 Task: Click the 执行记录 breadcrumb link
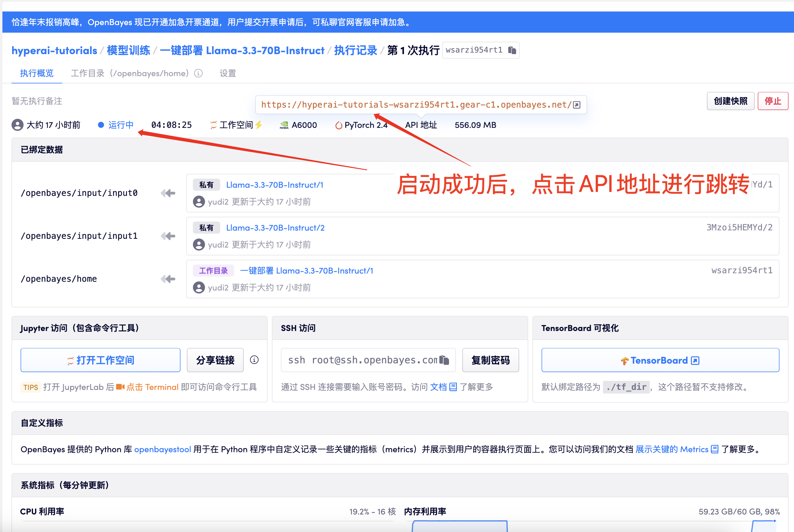pos(356,50)
